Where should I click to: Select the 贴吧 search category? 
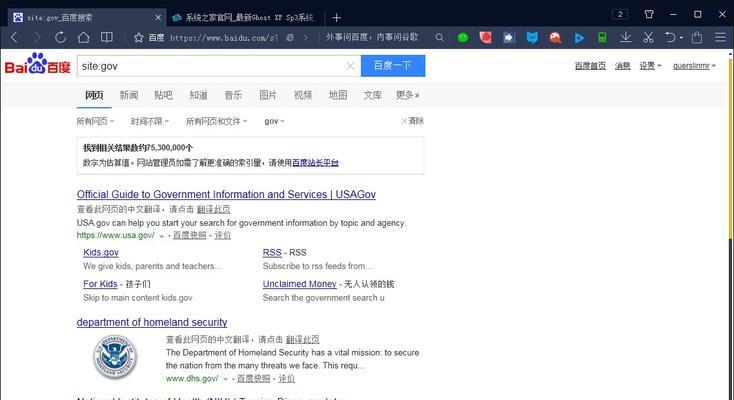click(x=163, y=95)
